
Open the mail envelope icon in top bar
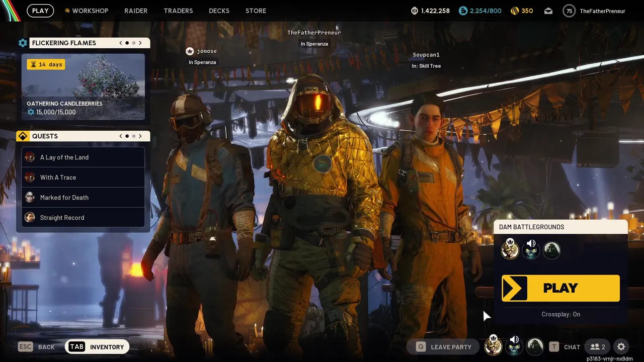coord(548,11)
